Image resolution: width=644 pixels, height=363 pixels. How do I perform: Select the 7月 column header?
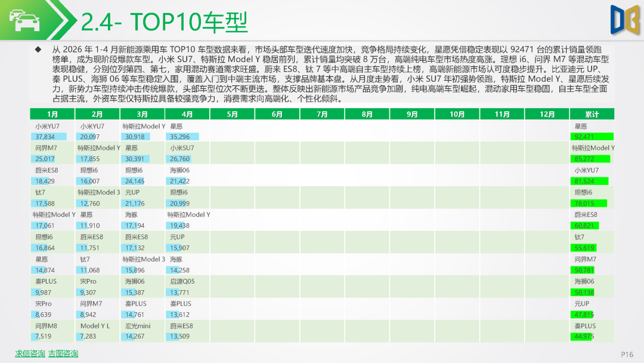[322, 114]
